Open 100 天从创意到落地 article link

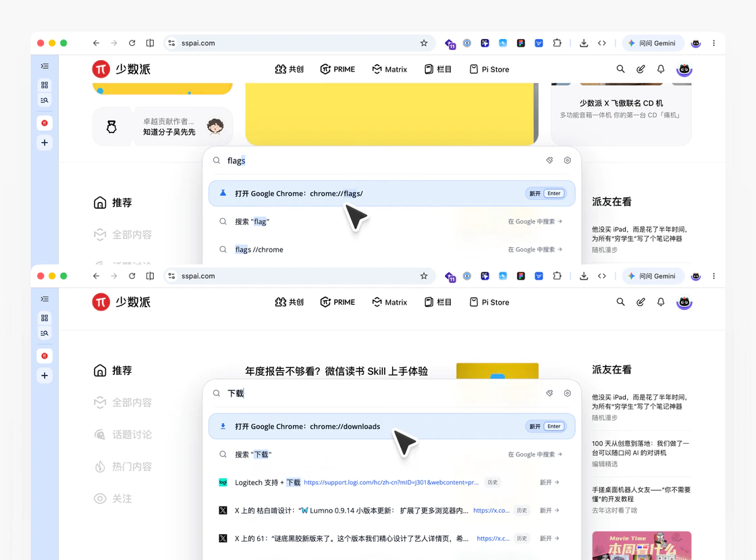point(641,448)
